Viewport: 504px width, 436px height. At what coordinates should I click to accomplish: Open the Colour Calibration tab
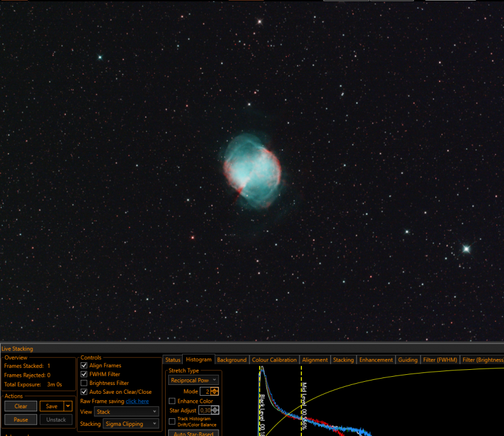coord(274,360)
